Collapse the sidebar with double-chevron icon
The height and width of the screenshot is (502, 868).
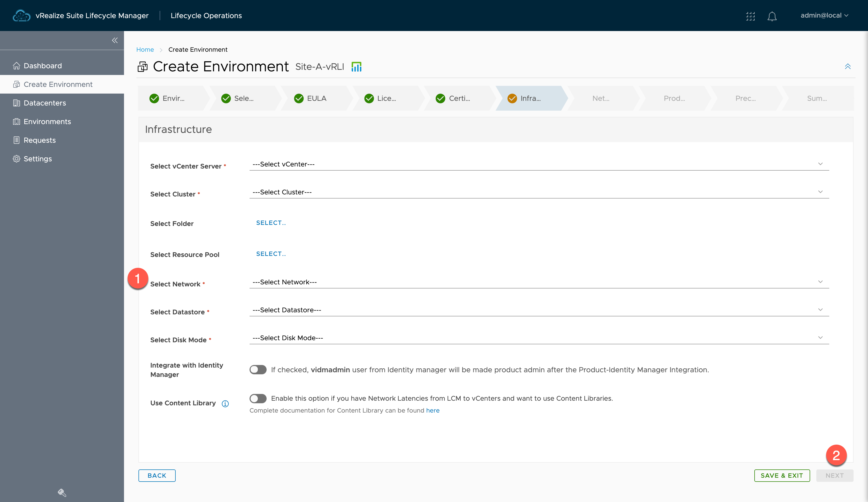coord(115,40)
